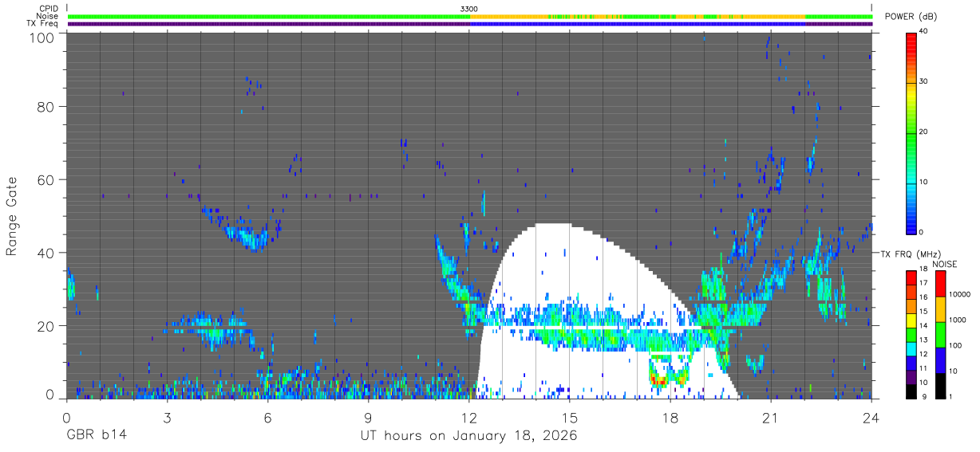Click the power scale value '30'

(x=925, y=81)
